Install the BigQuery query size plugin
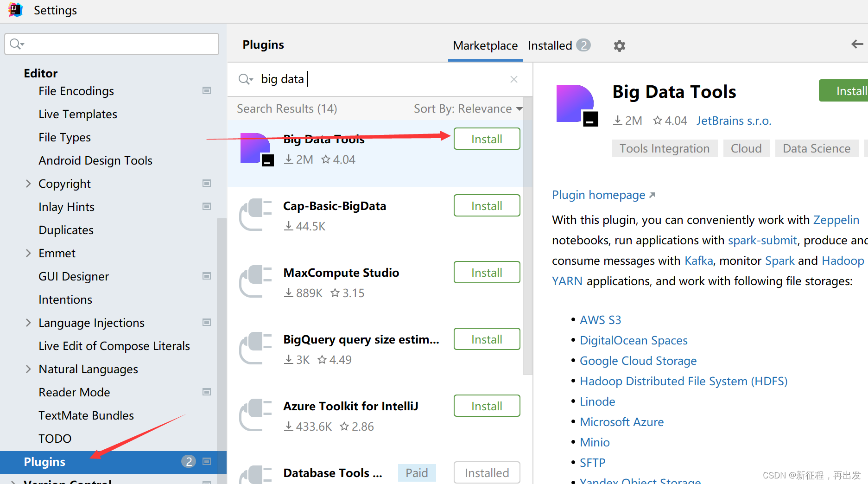 coord(487,339)
